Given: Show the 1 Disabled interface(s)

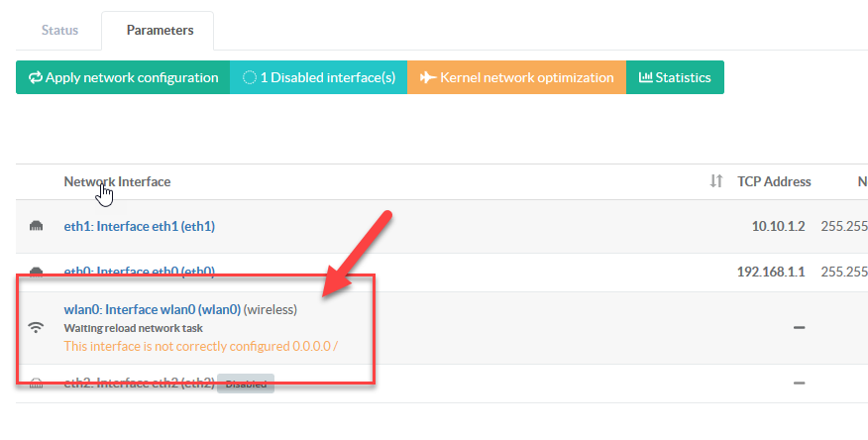Looking at the screenshot, I should point(318,77).
